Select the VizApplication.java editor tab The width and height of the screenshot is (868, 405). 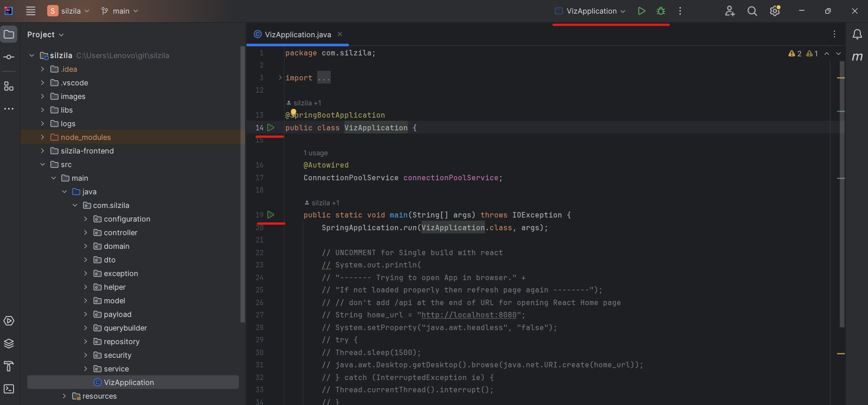click(297, 35)
